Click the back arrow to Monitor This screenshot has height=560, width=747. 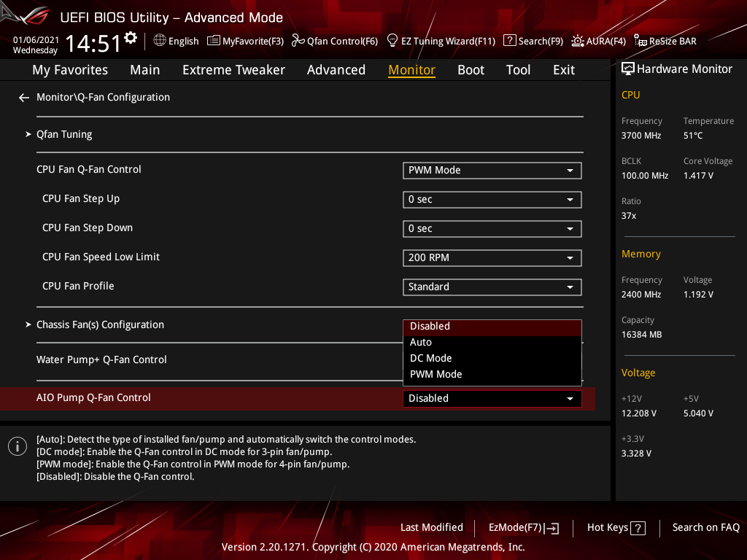click(x=24, y=98)
